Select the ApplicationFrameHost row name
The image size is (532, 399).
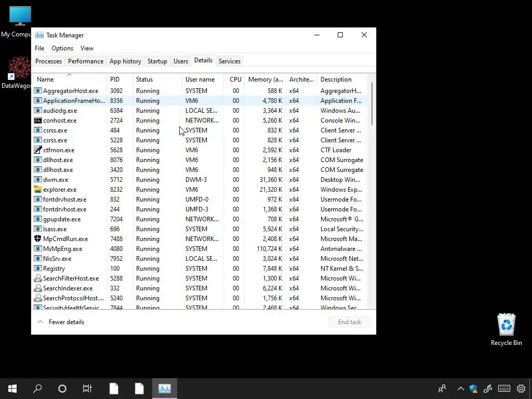(74, 101)
